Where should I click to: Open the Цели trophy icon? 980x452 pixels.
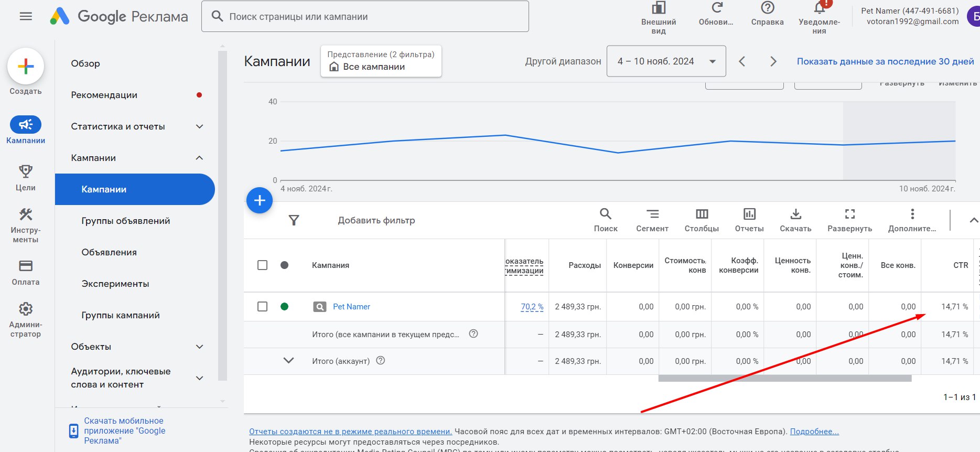[x=26, y=171]
